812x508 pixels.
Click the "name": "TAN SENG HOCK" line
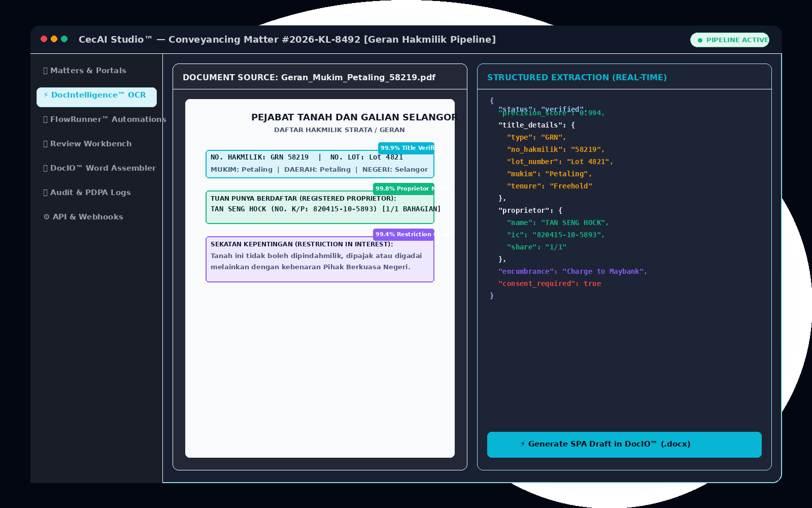tap(558, 223)
